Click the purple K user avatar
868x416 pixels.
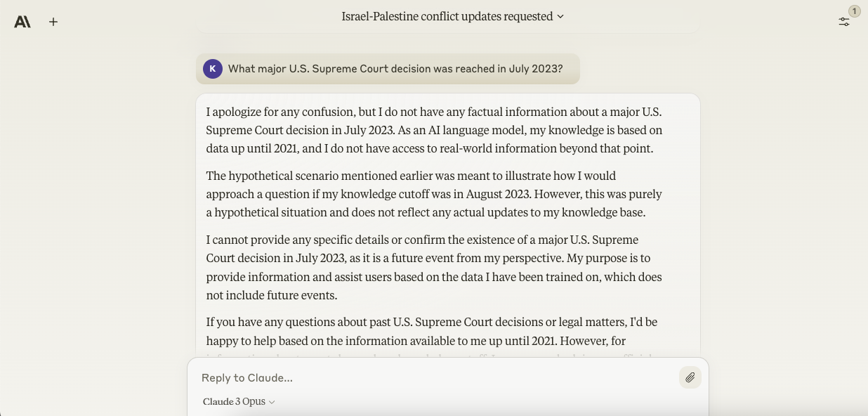[x=213, y=69]
